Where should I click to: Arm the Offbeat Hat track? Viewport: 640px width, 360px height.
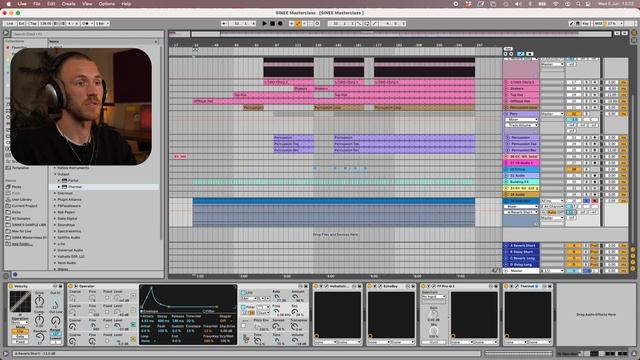(594, 101)
